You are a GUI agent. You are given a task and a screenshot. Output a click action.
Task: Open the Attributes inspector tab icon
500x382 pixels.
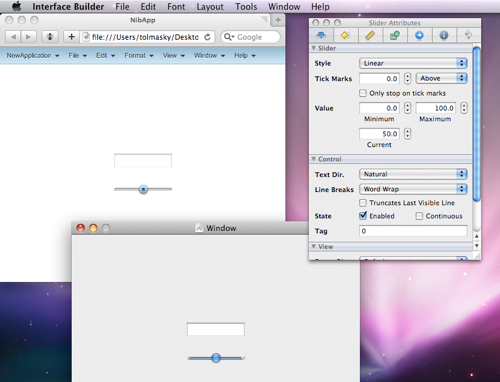point(321,35)
